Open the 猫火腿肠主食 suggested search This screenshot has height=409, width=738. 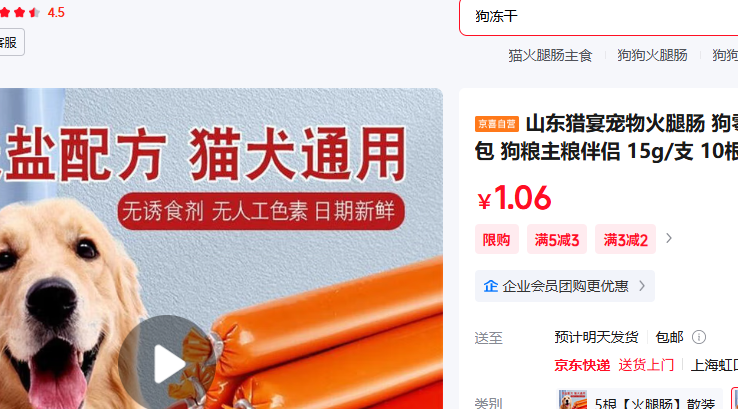point(550,56)
